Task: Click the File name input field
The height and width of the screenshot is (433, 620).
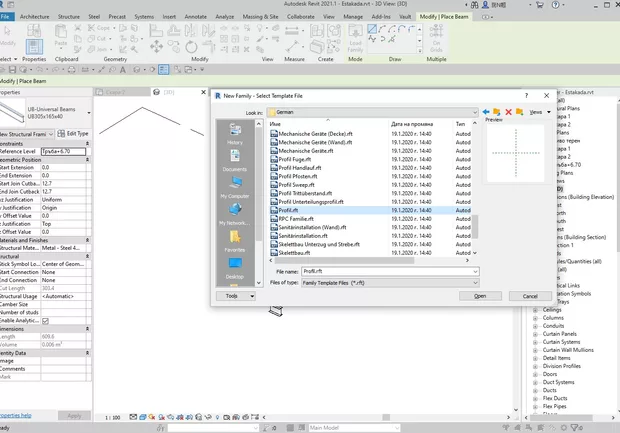Action: tap(385, 271)
